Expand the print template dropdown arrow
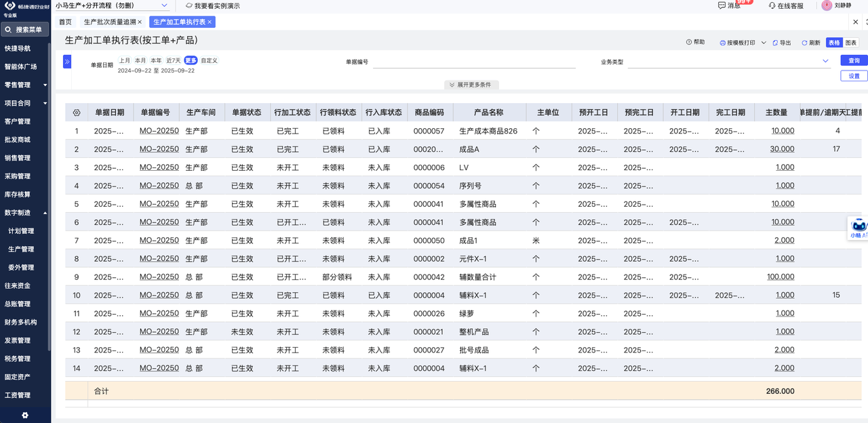Viewport: 868px width, 423px height. click(x=764, y=43)
